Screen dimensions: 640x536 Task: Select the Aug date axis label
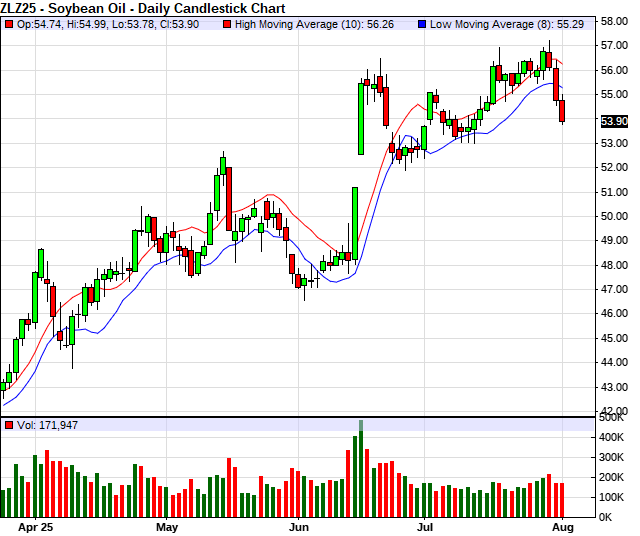click(x=563, y=526)
